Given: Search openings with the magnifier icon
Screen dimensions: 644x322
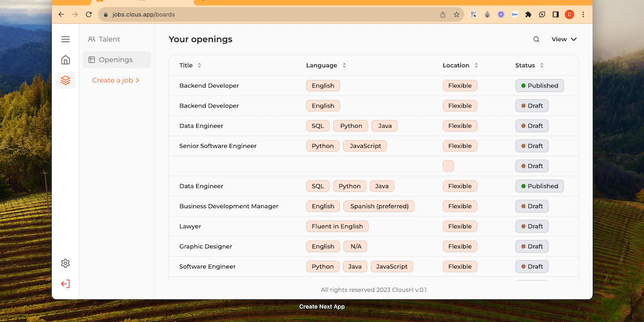Looking at the screenshot, I should [x=536, y=39].
